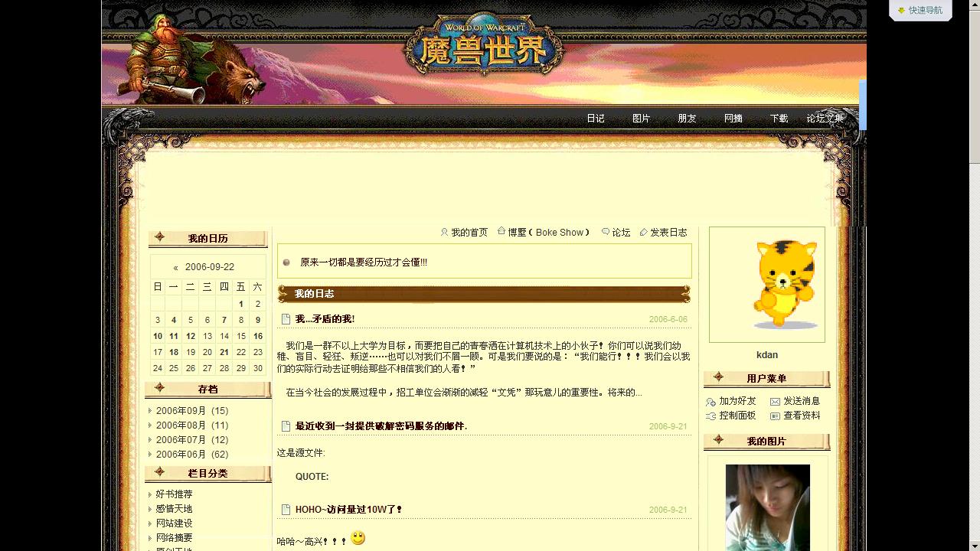Open the 下载 navigation tab
The image size is (980, 551).
point(779,119)
